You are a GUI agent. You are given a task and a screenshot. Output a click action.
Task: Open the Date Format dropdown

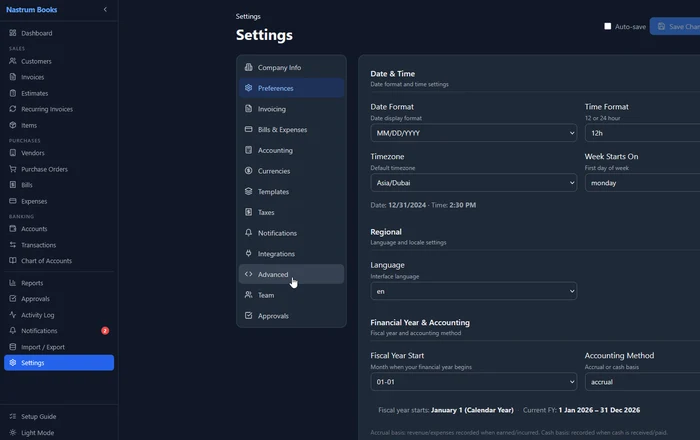[473, 133]
